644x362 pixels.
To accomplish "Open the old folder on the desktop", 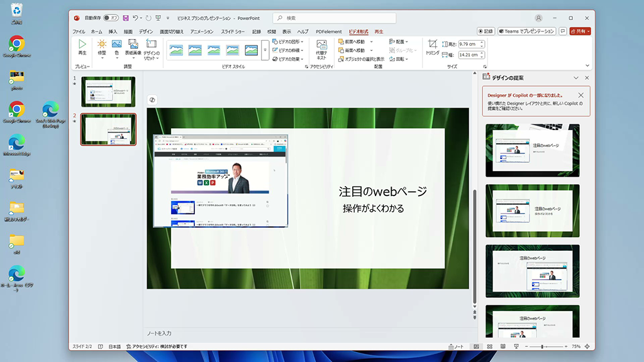I will point(16,244).
